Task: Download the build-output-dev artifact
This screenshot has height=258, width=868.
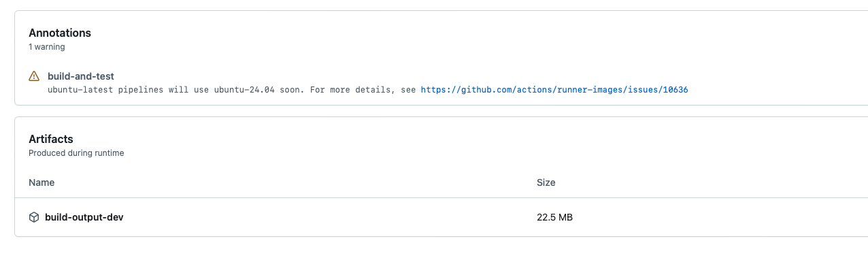Action: [x=84, y=217]
